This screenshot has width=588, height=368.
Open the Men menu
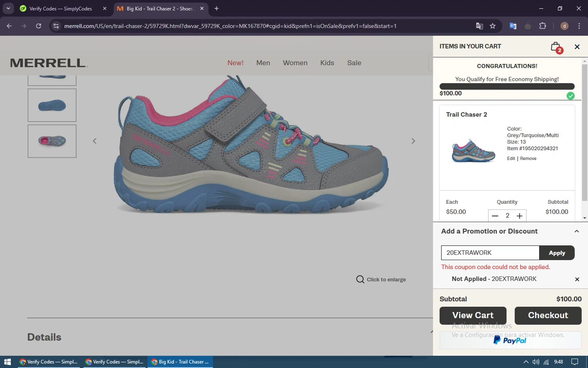pos(263,63)
